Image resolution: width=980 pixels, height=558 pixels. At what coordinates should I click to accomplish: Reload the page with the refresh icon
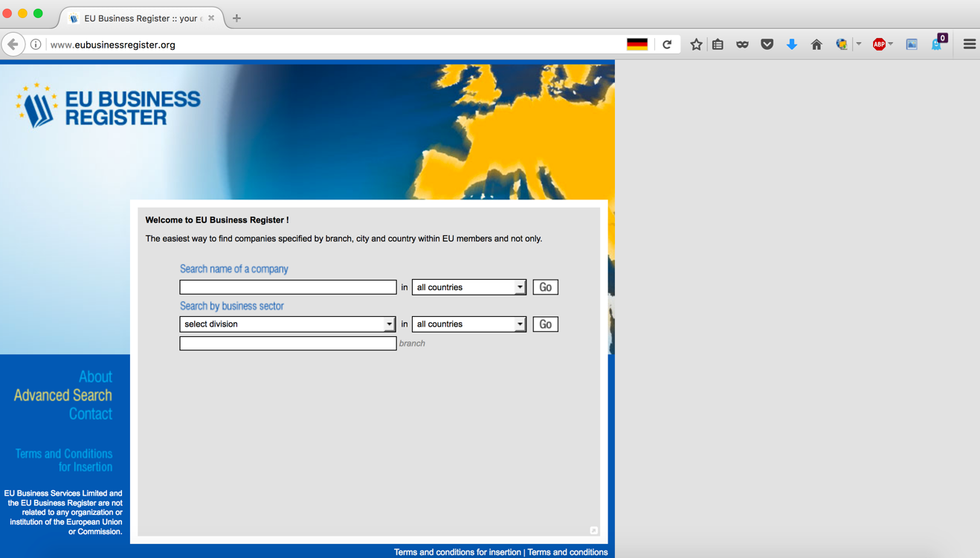pos(667,45)
